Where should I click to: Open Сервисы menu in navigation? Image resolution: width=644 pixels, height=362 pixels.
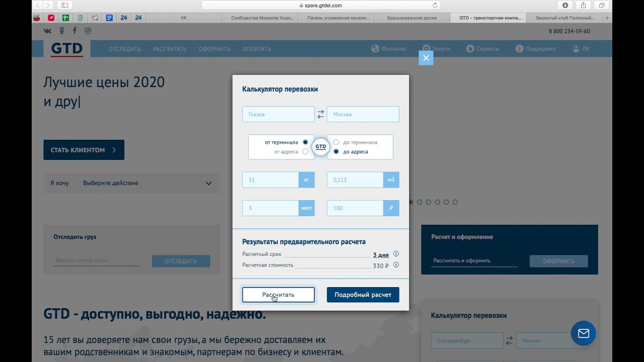(482, 49)
